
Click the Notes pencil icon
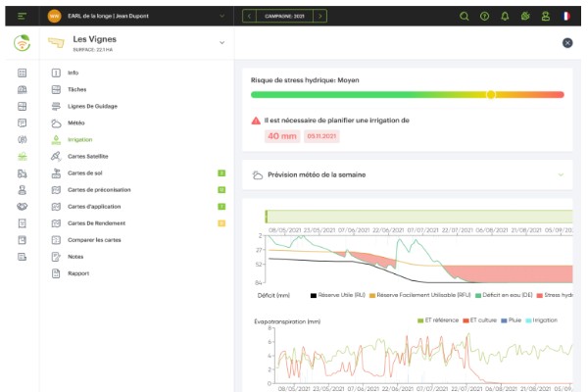point(56,257)
